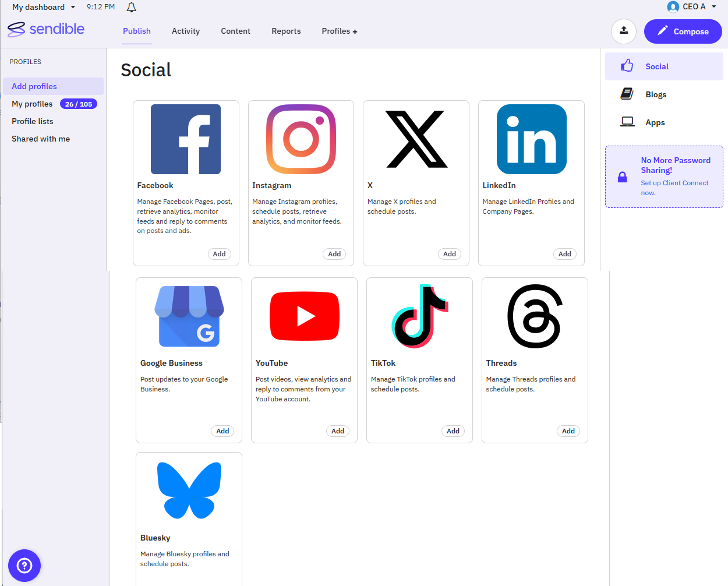Click the TikTok card title
The image size is (728, 586).
[x=383, y=363]
